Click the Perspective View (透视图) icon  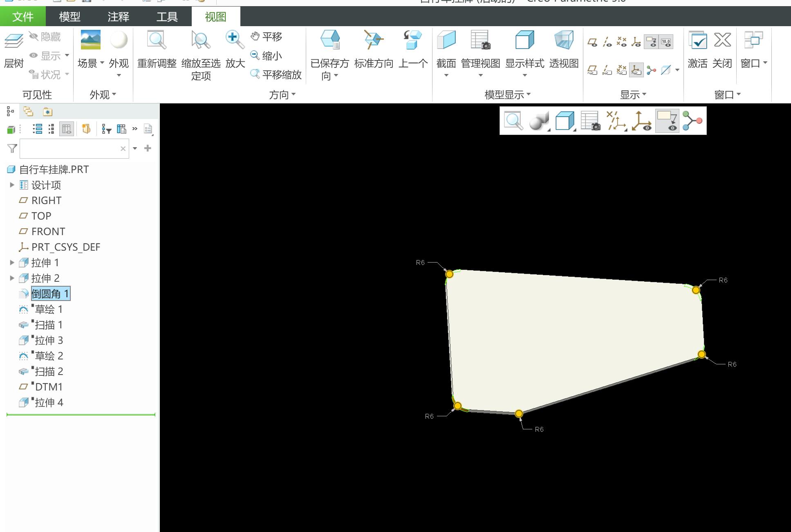(564, 40)
